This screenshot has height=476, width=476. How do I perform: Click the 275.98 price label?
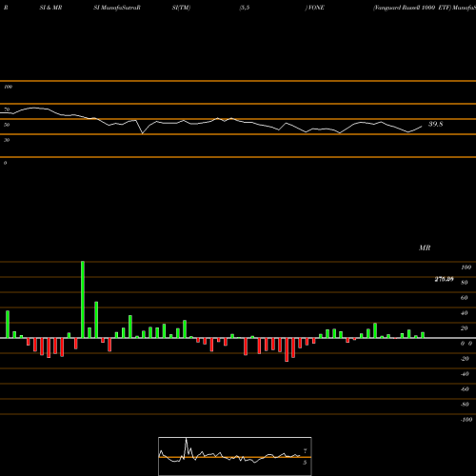[444, 279]
